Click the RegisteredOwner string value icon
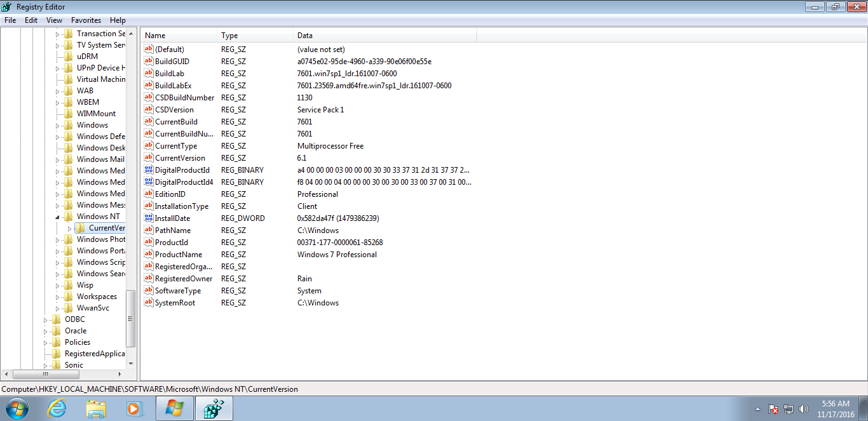 pyautogui.click(x=149, y=279)
